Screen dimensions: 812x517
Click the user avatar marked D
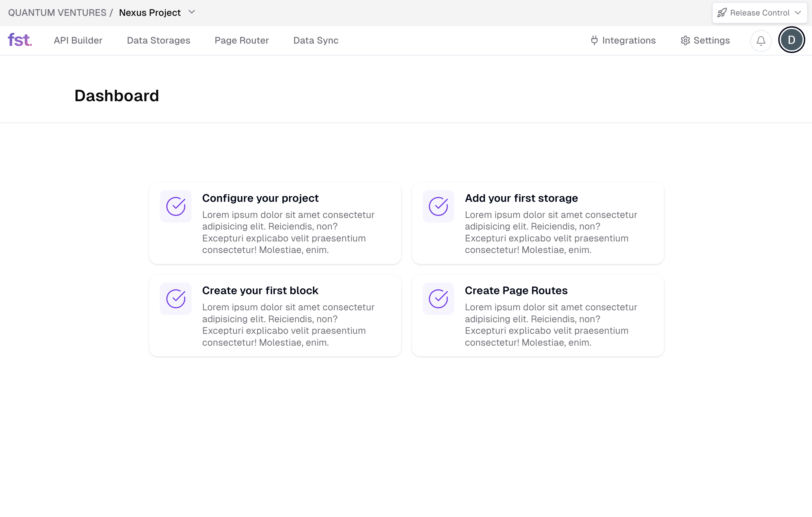pos(791,40)
